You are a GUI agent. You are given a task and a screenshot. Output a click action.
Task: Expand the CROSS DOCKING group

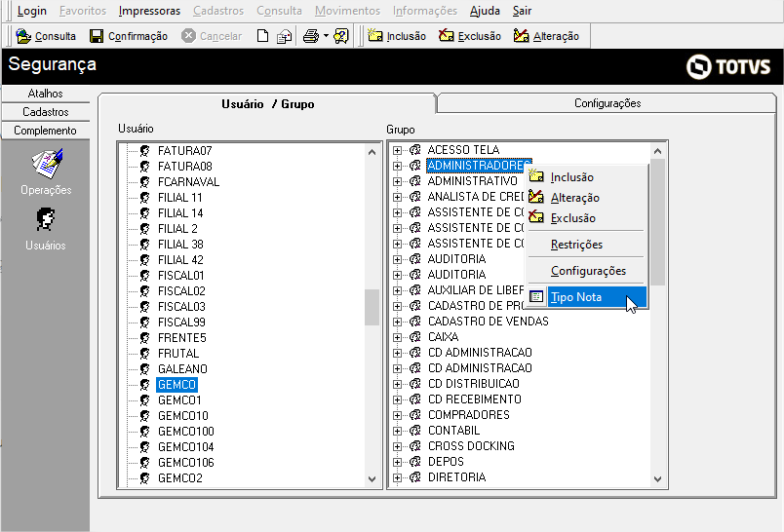tap(397, 446)
